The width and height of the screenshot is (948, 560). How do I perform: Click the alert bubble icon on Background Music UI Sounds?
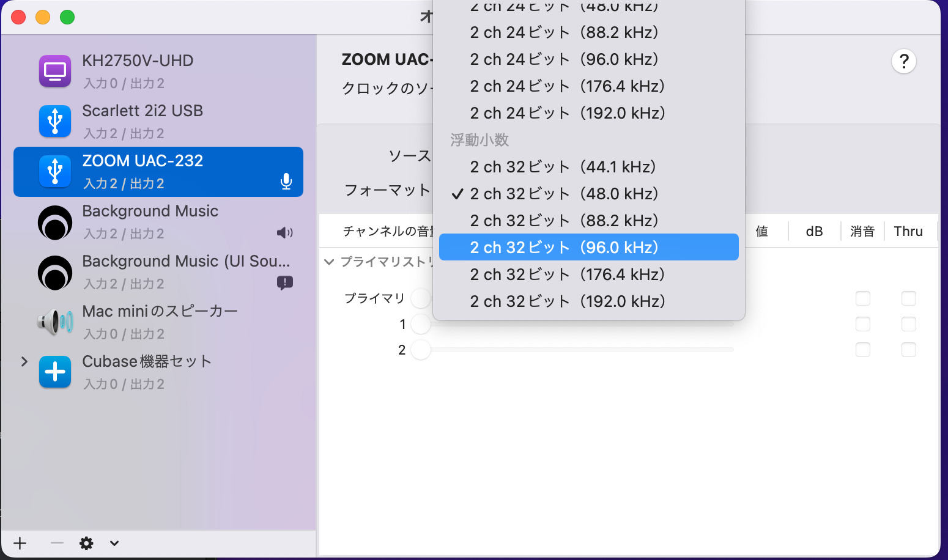point(285,282)
